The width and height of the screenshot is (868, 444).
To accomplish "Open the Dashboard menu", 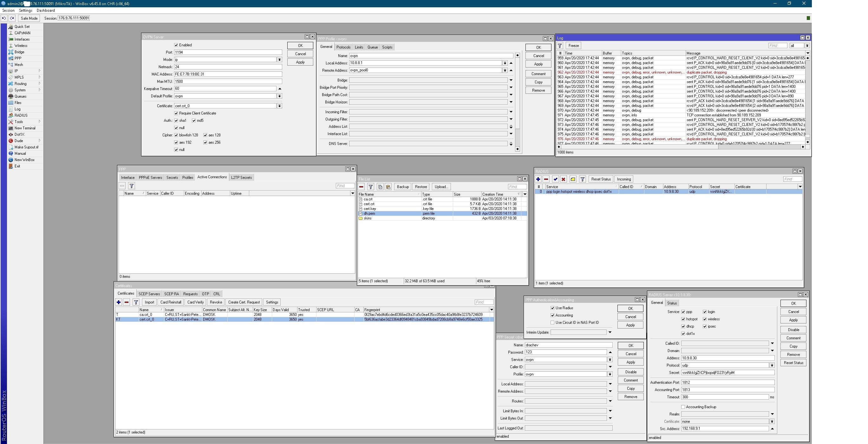I will click(x=45, y=10).
